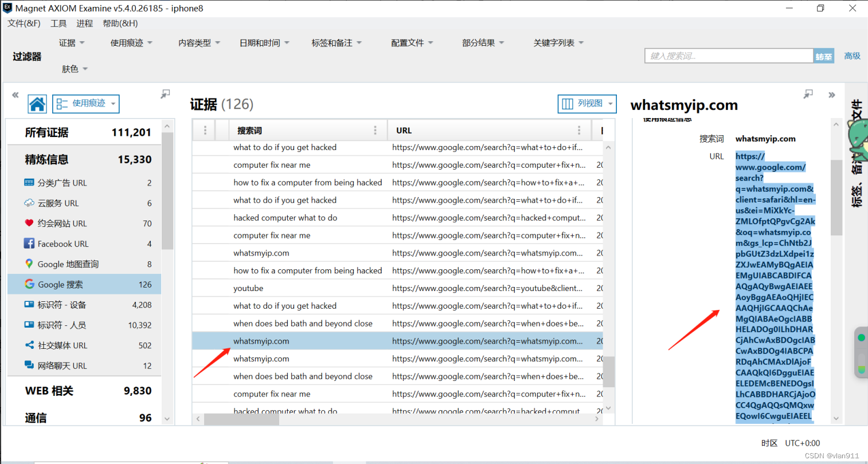Click details pane vertical scrollbar thumb
The height and width of the screenshot is (464, 868).
[x=836, y=198]
